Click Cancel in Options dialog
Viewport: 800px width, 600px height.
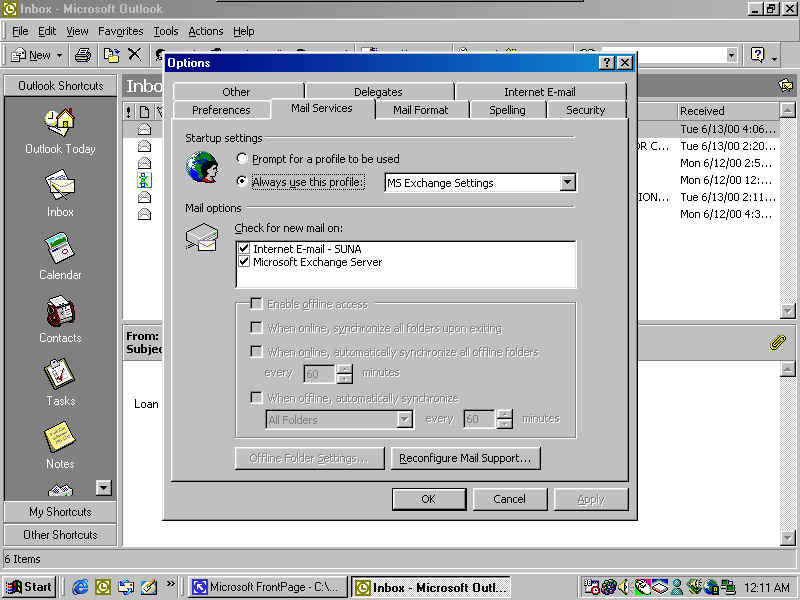point(510,499)
